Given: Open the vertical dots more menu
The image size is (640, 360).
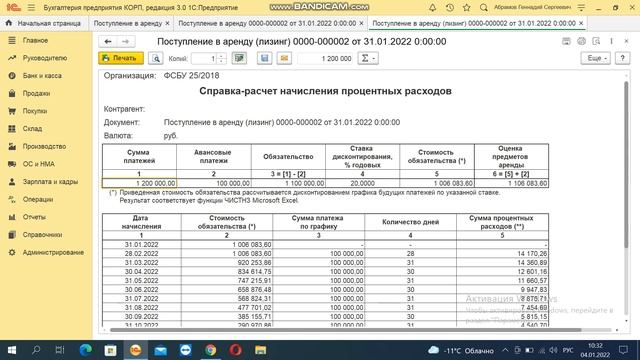Looking at the screenshot, I should pyautogui.click(x=611, y=41).
